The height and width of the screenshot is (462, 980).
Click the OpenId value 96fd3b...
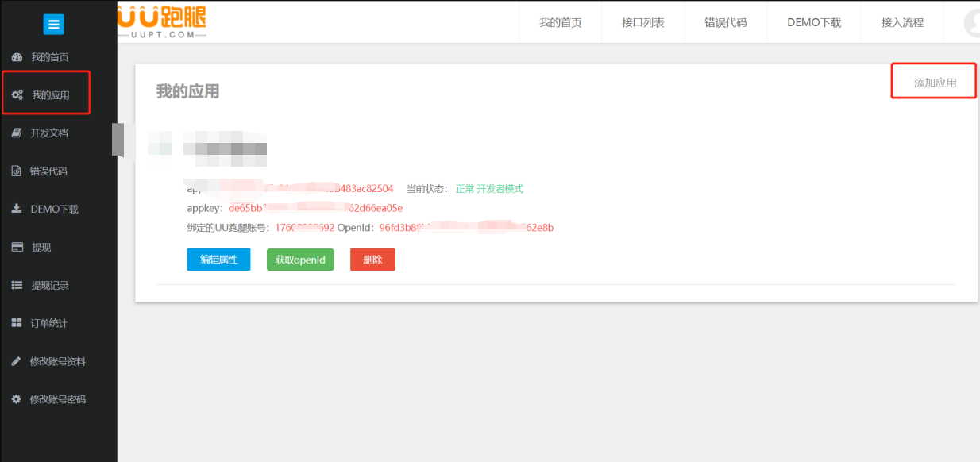point(466,228)
